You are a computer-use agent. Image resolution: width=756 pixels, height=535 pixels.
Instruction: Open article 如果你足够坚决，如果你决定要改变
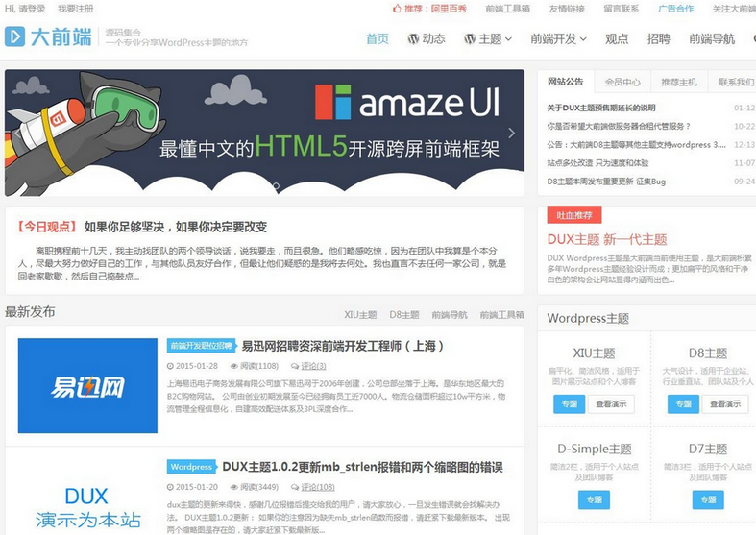176,227
